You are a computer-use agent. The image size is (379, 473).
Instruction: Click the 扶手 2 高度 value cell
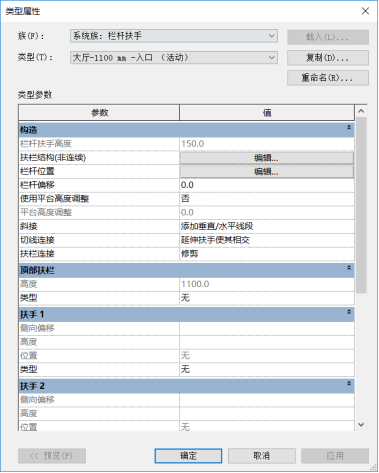[267, 414]
